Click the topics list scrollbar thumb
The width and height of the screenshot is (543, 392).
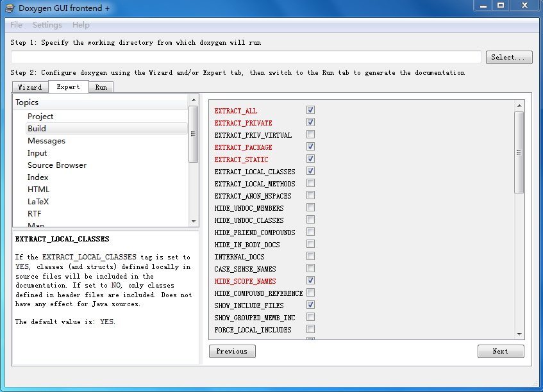(x=194, y=134)
